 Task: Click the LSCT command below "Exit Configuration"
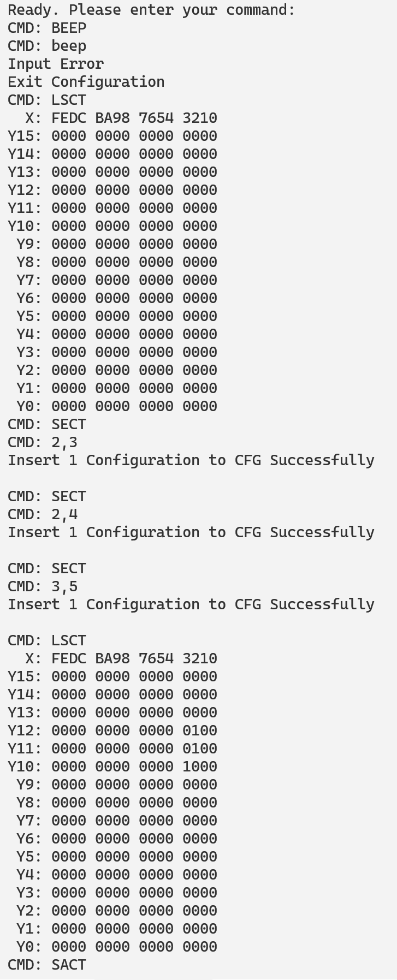click(47, 100)
